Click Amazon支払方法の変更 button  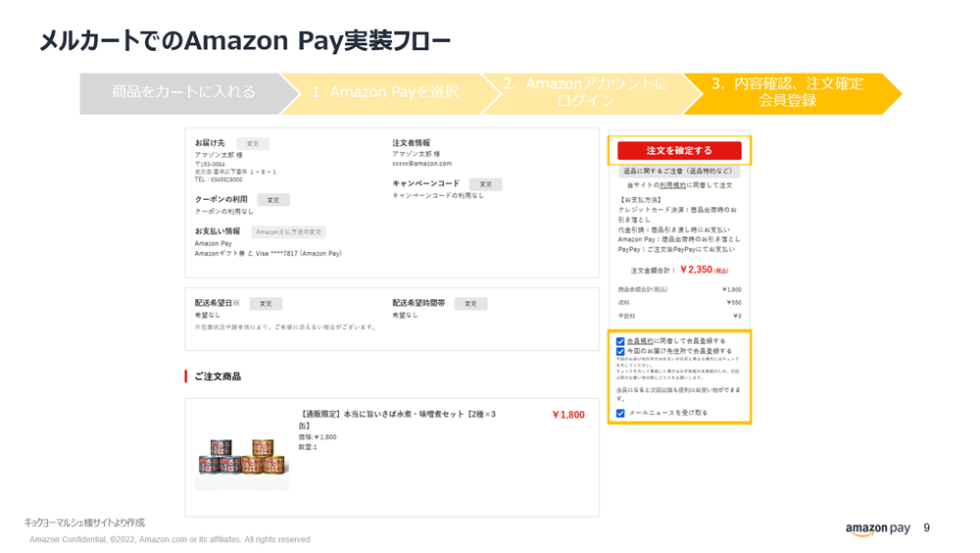point(289,232)
